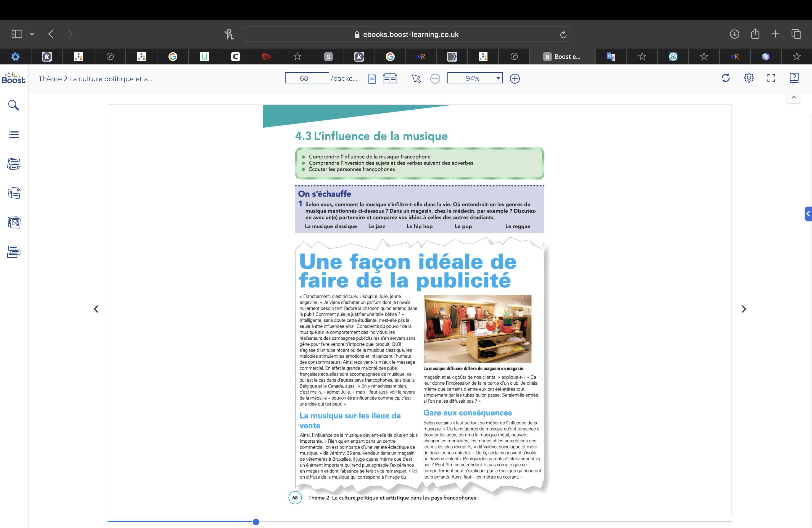812x528 pixels.
Task: Expand the sidebar options chevron in Safari
Action: click(32, 34)
